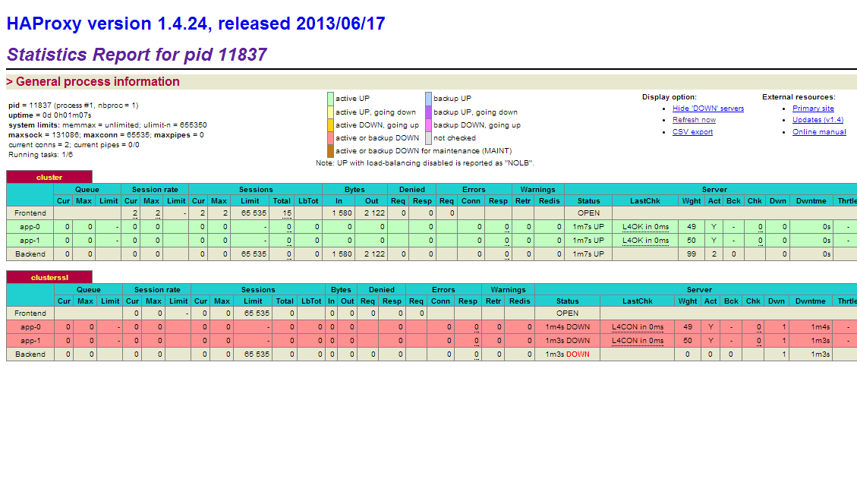
Task: Click 'Warnings' header in clusterssl table
Action: tap(508, 290)
